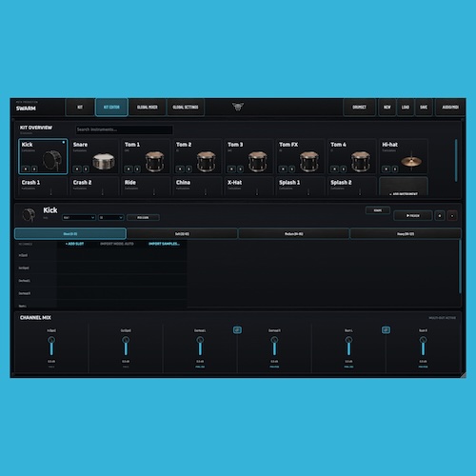Toggle mute on the Kick card

point(26,169)
